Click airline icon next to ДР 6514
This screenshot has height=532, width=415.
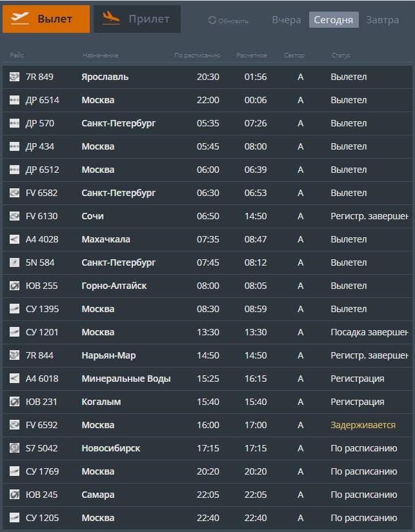pos(14,101)
